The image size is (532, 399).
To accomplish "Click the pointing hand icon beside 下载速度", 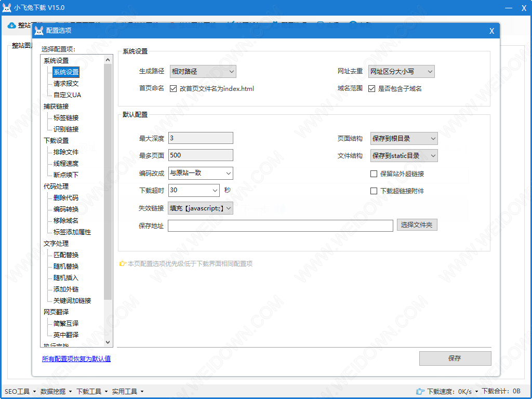I will [x=420, y=392].
